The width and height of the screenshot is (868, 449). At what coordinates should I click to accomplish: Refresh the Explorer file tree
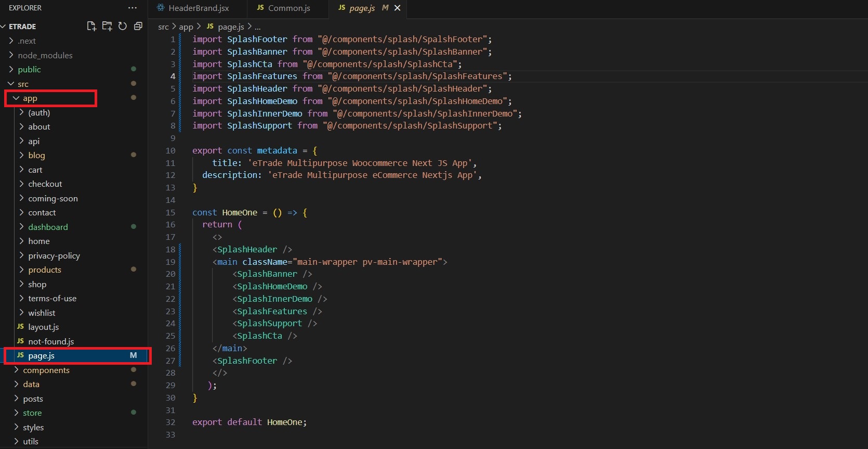pos(123,26)
